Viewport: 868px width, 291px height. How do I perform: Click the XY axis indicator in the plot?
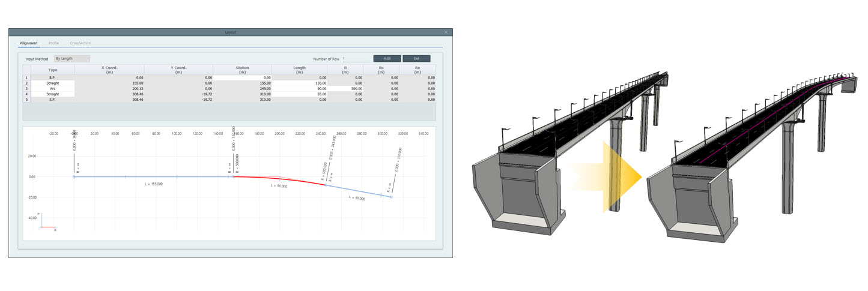[47, 222]
